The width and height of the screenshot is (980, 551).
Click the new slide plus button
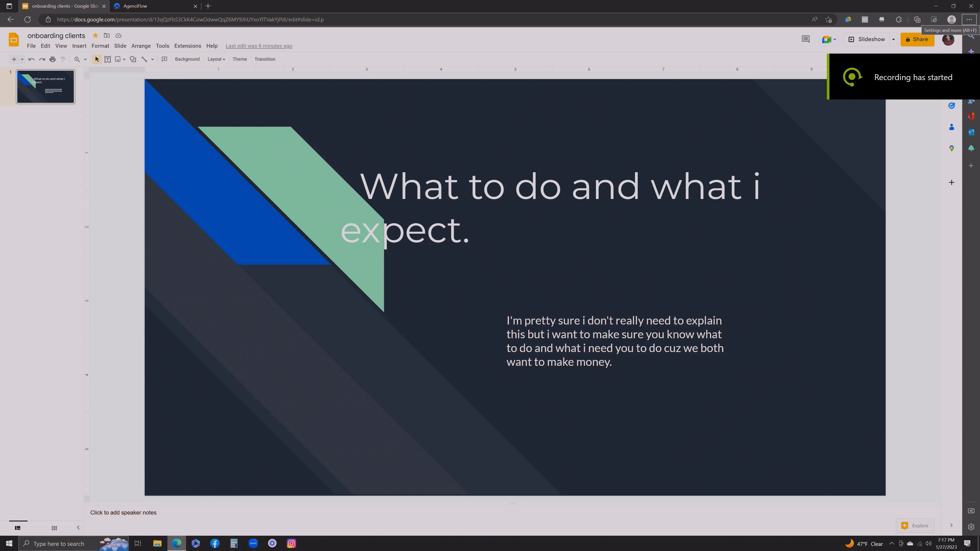[14, 59]
